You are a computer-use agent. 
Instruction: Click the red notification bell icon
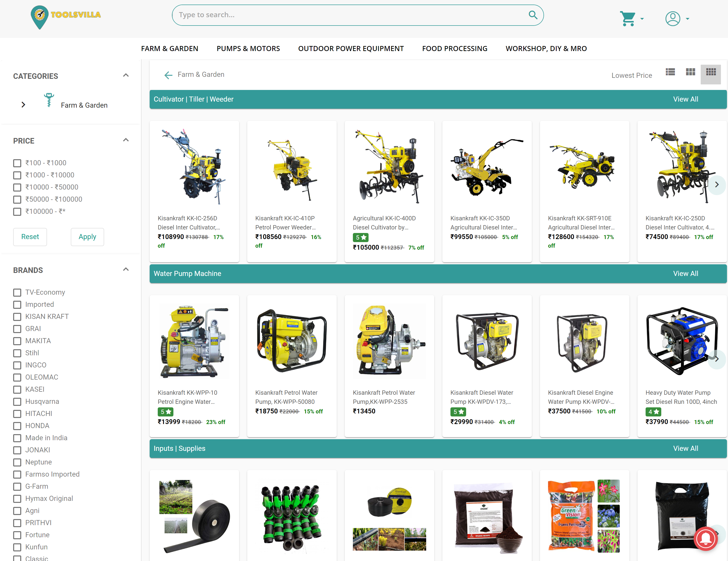coord(706,538)
